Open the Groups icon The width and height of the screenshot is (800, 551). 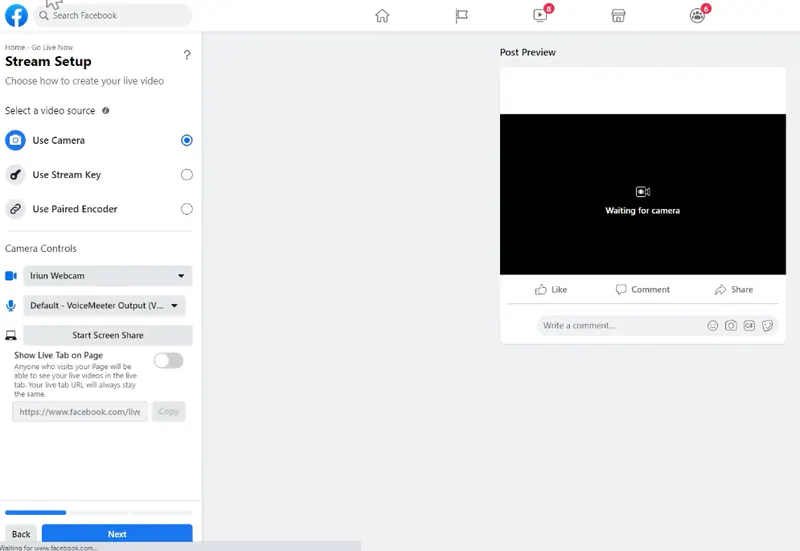click(697, 16)
